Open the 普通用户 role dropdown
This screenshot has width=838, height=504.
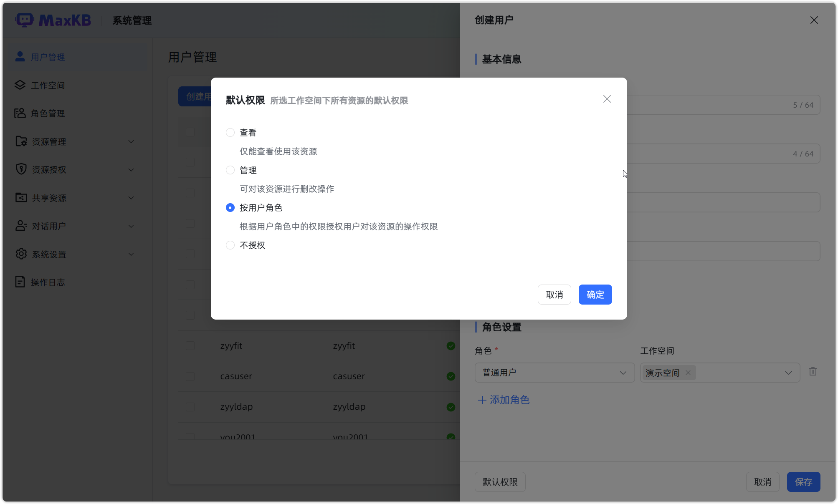tap(554, 372)
